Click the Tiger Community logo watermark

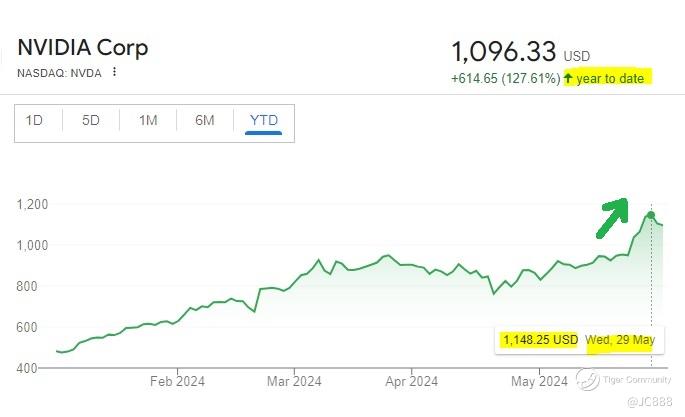pos(588,379)
